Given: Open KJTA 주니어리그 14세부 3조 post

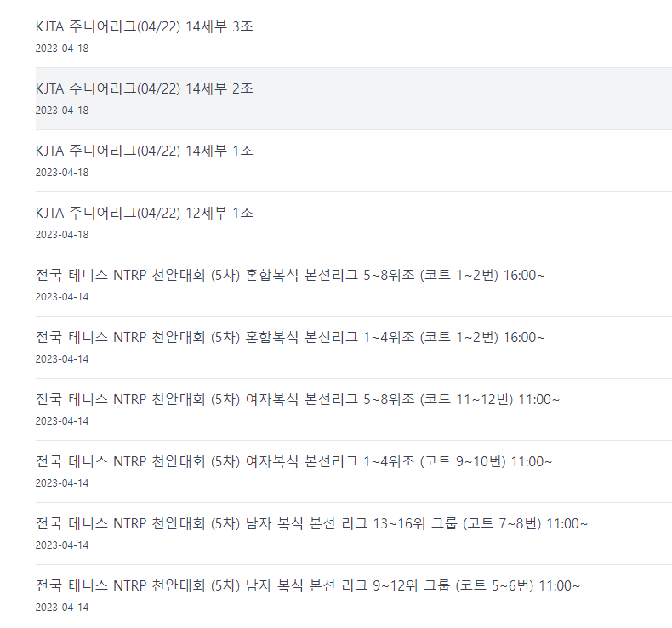Looking at the screenshot, I should coord(145,26).
